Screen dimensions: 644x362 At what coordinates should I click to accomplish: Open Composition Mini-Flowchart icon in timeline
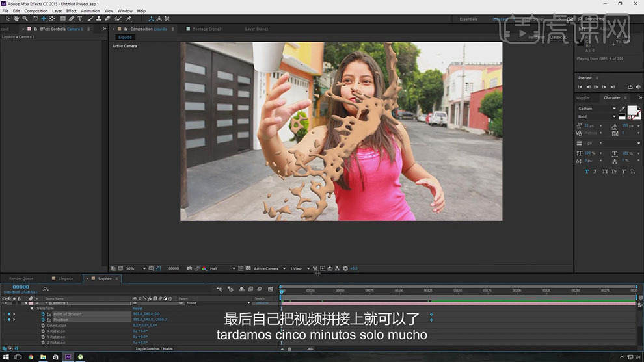pos(219,289)
